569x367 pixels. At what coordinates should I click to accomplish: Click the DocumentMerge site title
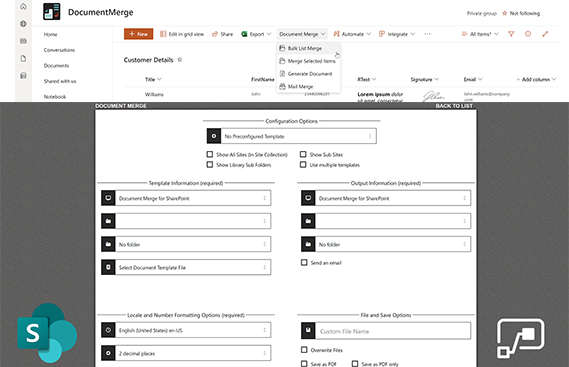point(101,12)
